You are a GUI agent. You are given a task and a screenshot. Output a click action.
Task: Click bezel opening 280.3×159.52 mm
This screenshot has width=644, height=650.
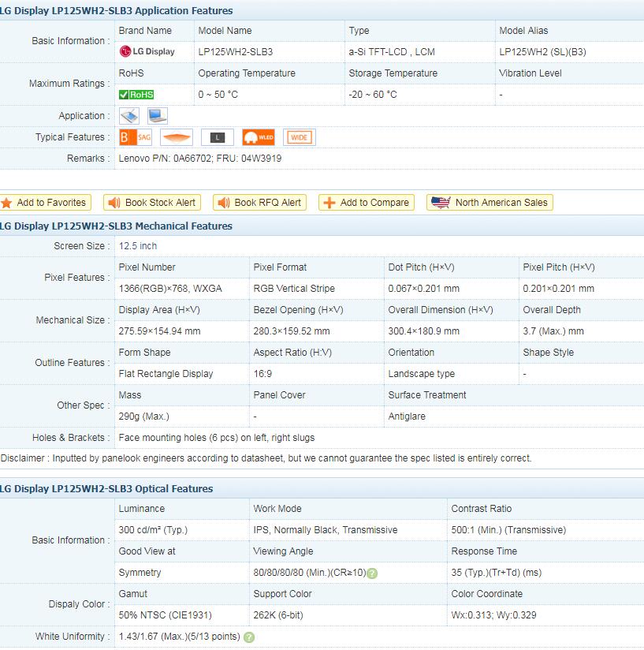click(292, 331)
